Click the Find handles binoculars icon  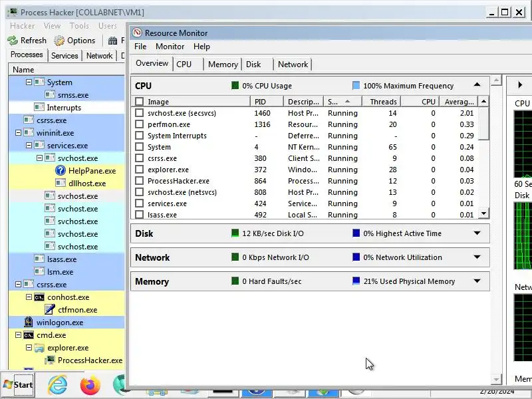[112, 41]
